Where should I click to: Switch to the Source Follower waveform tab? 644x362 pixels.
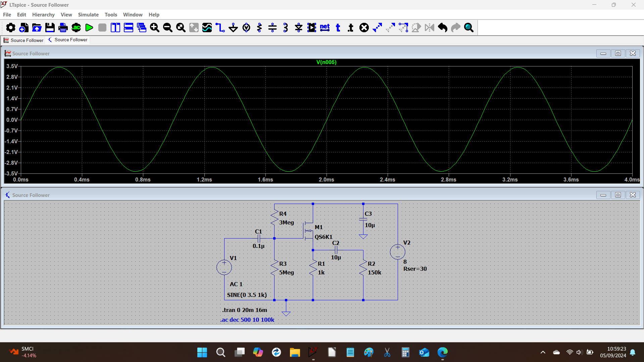point(23,40)
